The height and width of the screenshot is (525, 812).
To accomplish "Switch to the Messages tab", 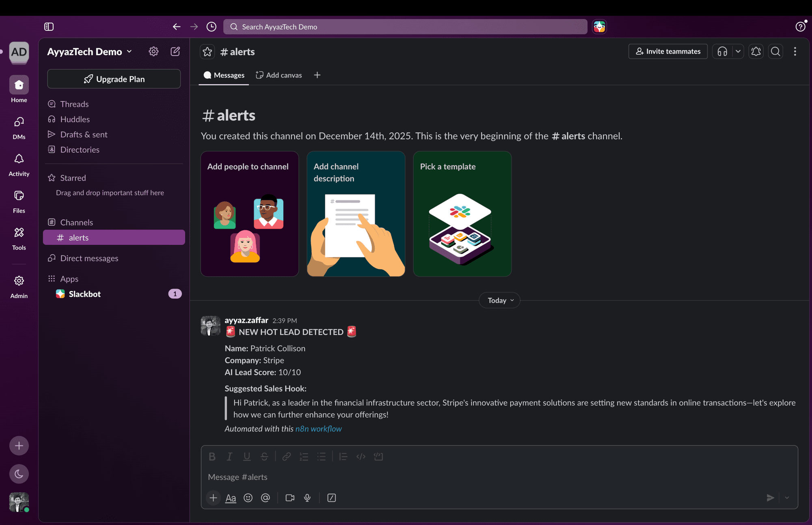I will click(224, 75).
